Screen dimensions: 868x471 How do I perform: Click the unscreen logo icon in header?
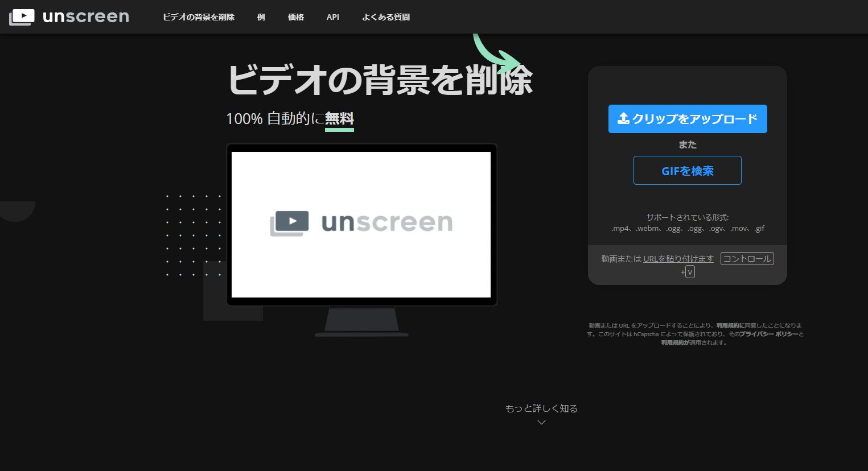[x=22, y=16]
